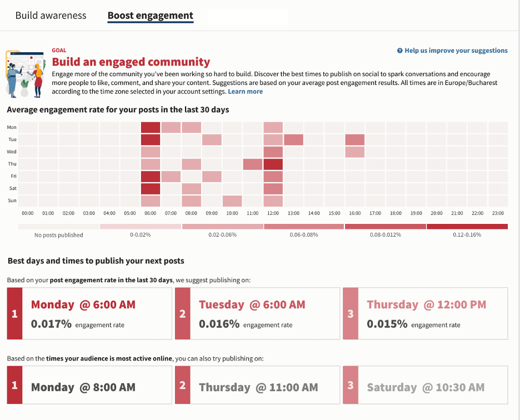This screenshot has width=520, height=420.
Task: Click the darkest Monday 6:00 heatmap cell
Action: point(150,127)
